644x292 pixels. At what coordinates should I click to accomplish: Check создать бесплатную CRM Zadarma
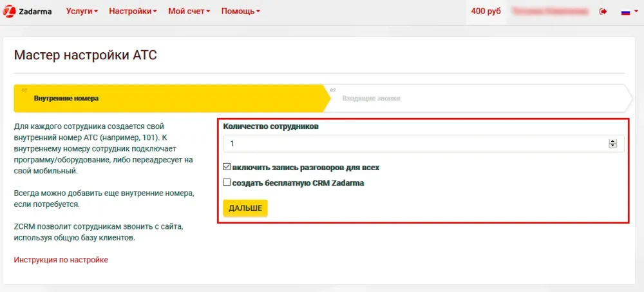pos(227,182)
